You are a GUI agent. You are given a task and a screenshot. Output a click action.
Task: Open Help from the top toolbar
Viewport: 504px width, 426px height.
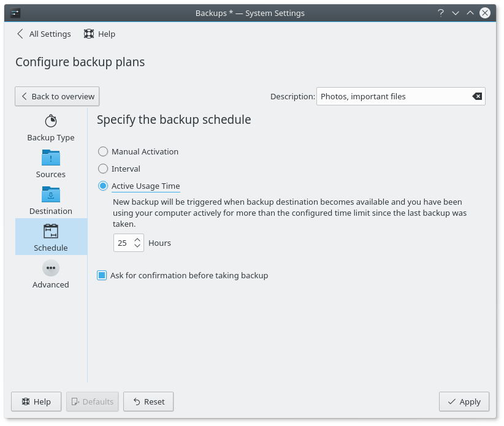pos(100,34)
